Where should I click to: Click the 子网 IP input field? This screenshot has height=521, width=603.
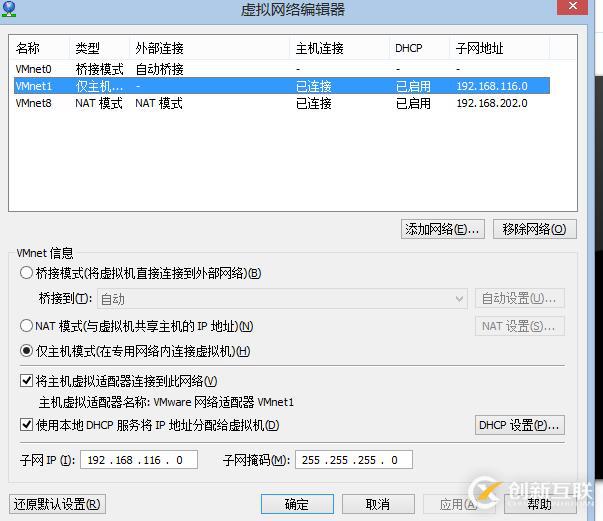pos(139,460)
